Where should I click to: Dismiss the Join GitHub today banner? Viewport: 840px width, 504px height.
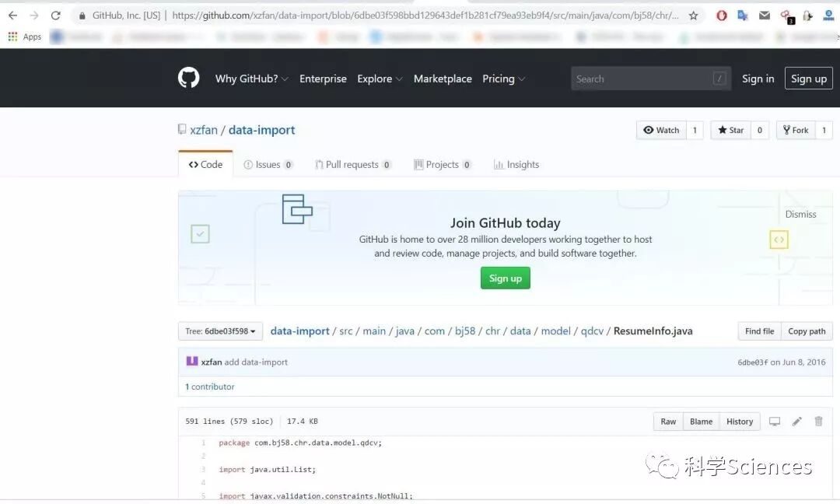[800, 214]
